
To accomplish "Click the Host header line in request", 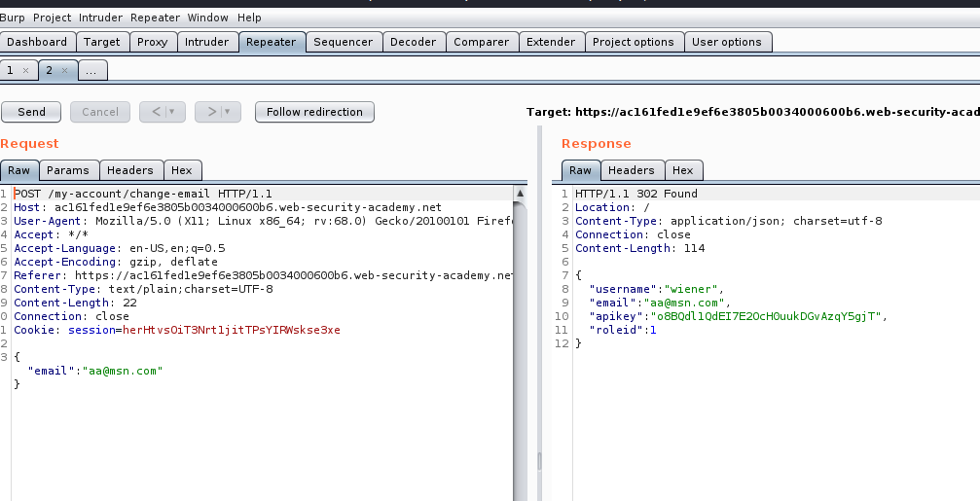I will (228, 207).
